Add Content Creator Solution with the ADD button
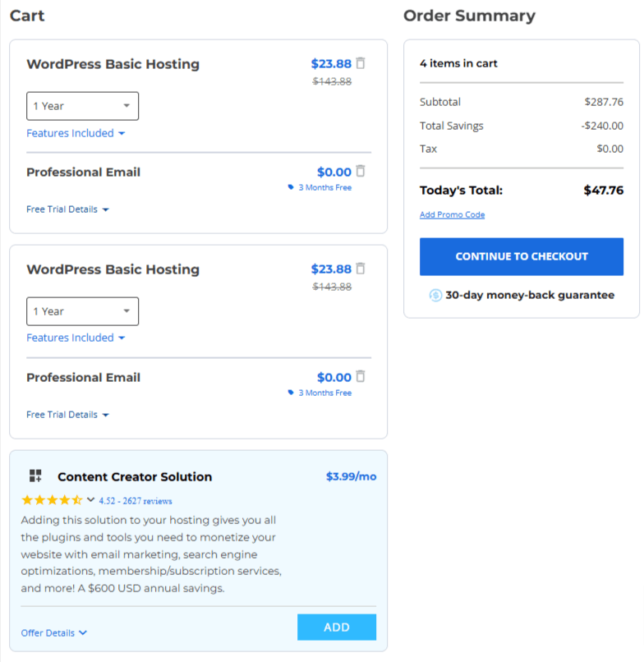644x662 pixels. (x=337, y=628)
